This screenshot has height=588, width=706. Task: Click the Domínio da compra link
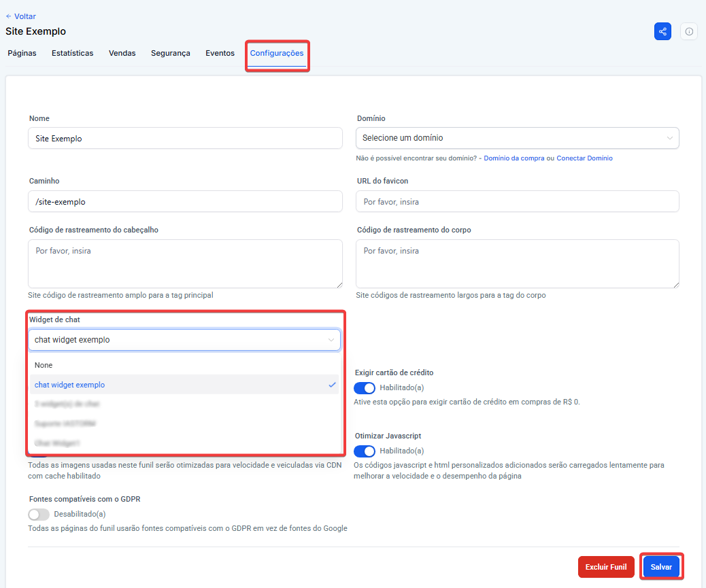[514, 158]
